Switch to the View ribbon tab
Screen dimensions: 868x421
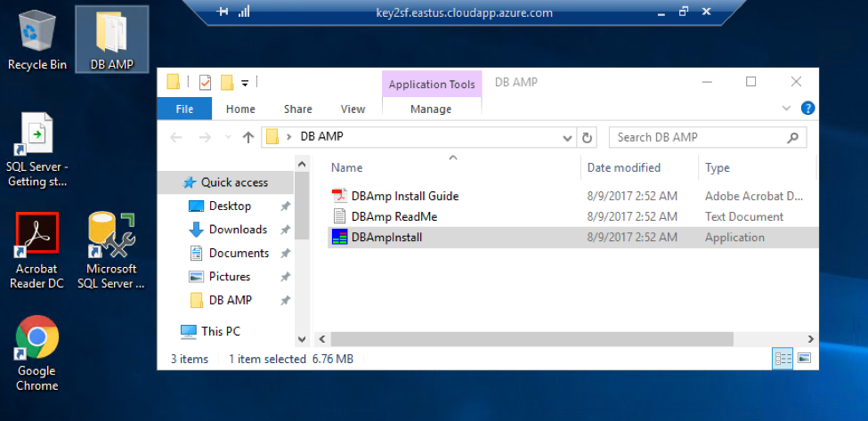353,109
